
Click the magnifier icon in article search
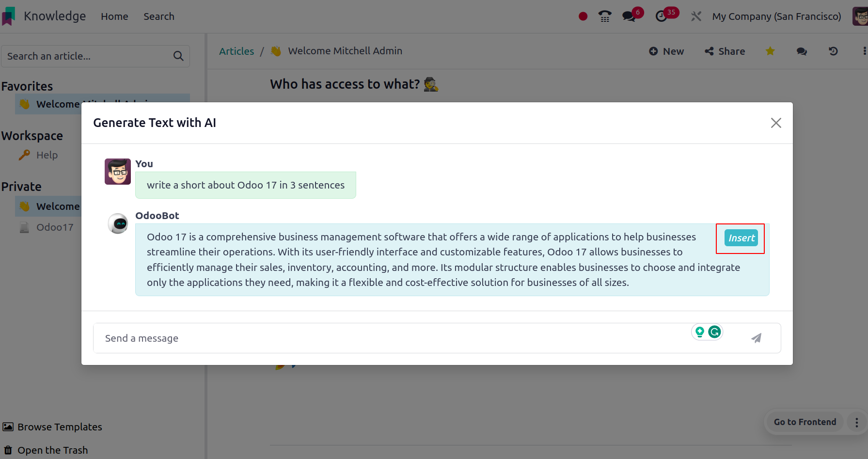point(178,56)
